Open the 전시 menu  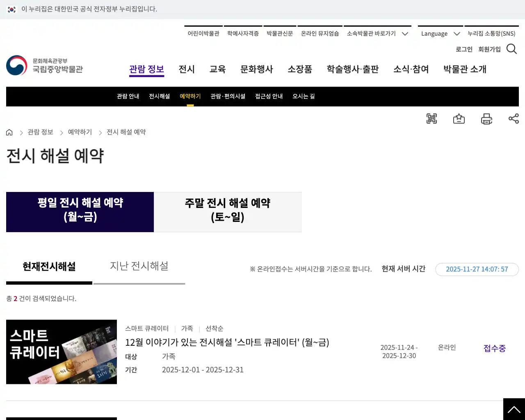click(187, 69)
